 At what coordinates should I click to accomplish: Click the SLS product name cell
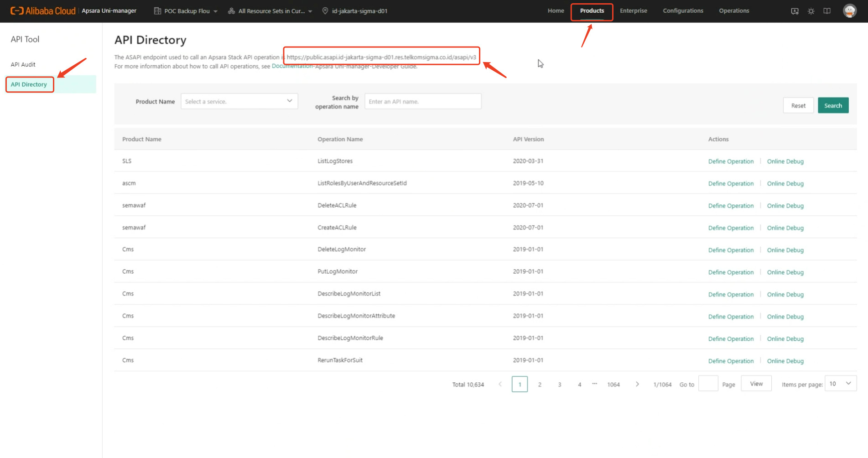(127, 161)
